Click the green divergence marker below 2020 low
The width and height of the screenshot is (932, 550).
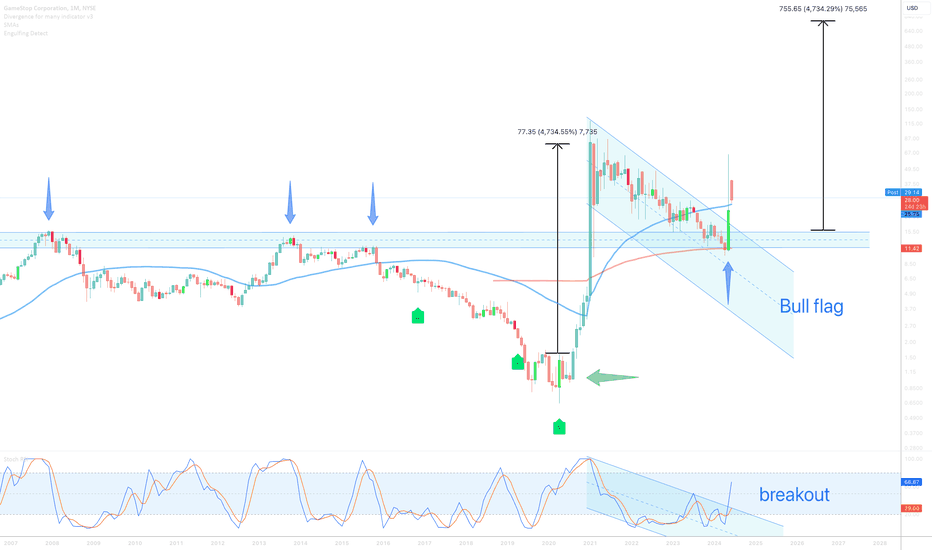click(x=559, y=427)
